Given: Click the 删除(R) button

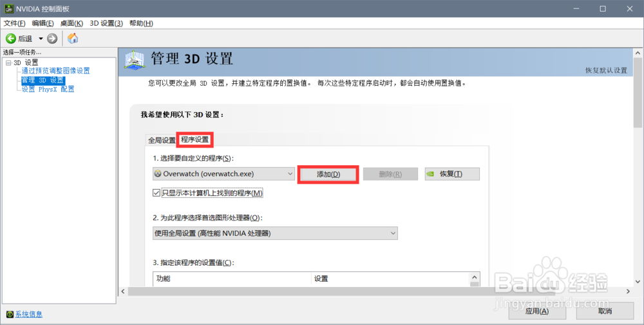Looking at the screenshot, I should point(391,175).
